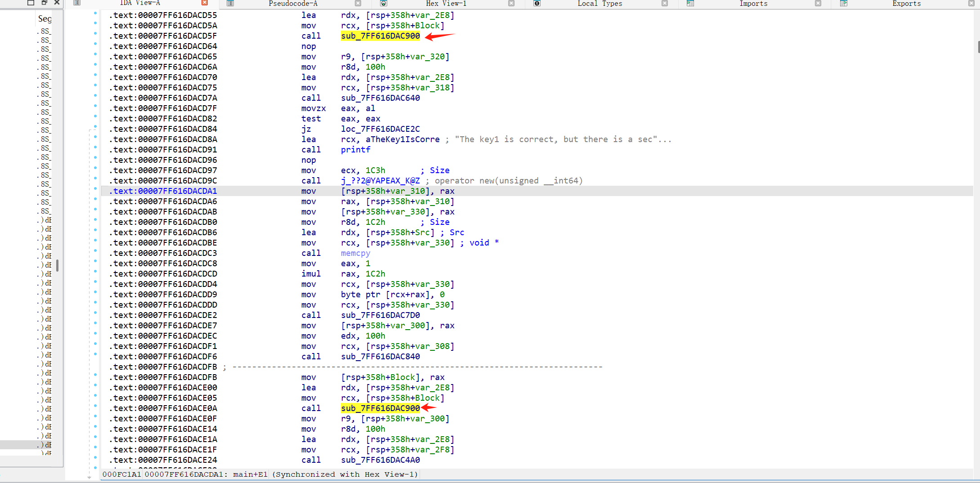Click the Hex View-1 tab icon
The height and width of the screenshot is (483, 980).
[x=384, y=3]
